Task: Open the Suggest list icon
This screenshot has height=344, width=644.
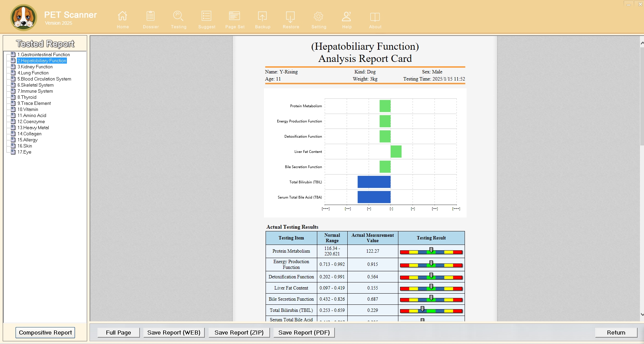Action: click(206, 16)
